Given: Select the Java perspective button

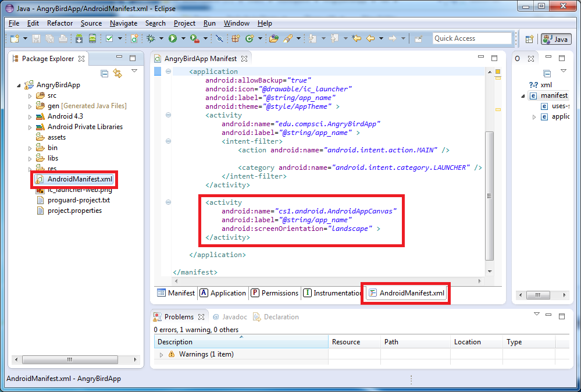Looking at the screenshot, I should click(x=555, y=39).
